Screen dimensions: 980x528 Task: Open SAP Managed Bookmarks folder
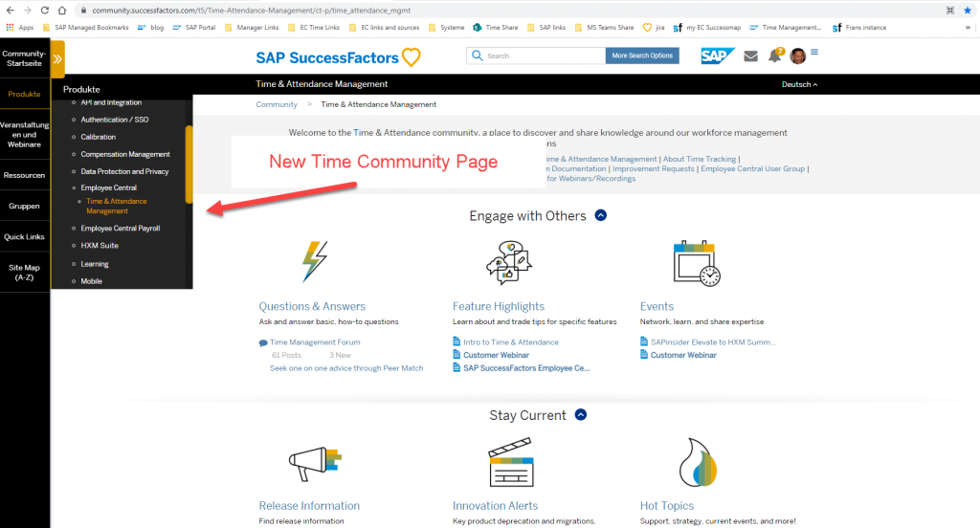coord(85,28)
